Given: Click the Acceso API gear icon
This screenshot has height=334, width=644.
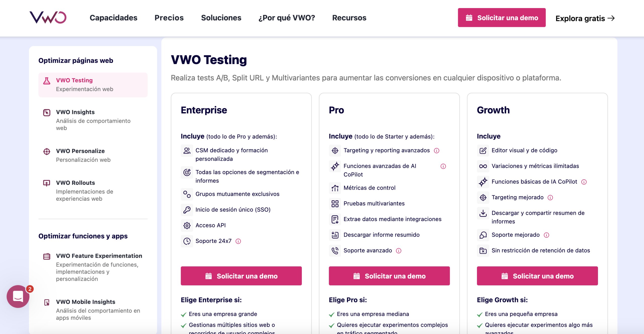Looking at the screenshot, I should [x=187, y=225].
